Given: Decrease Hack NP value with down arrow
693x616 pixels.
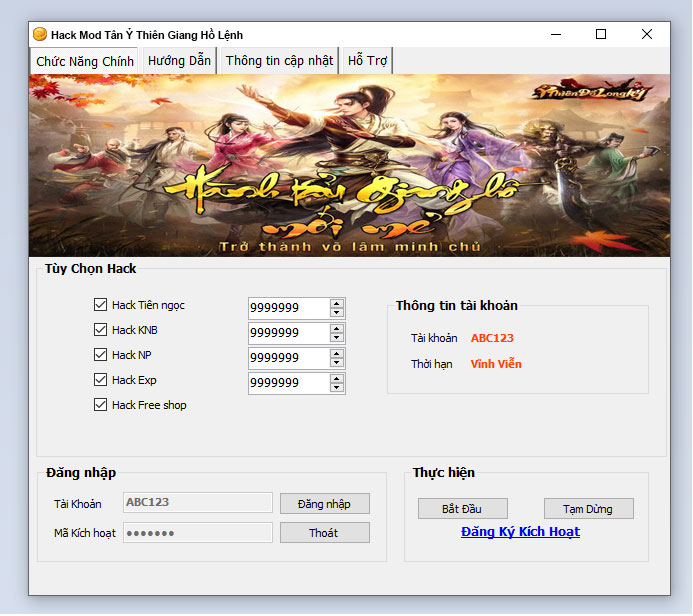Looking at the screenshot, I should coord(337,363).
